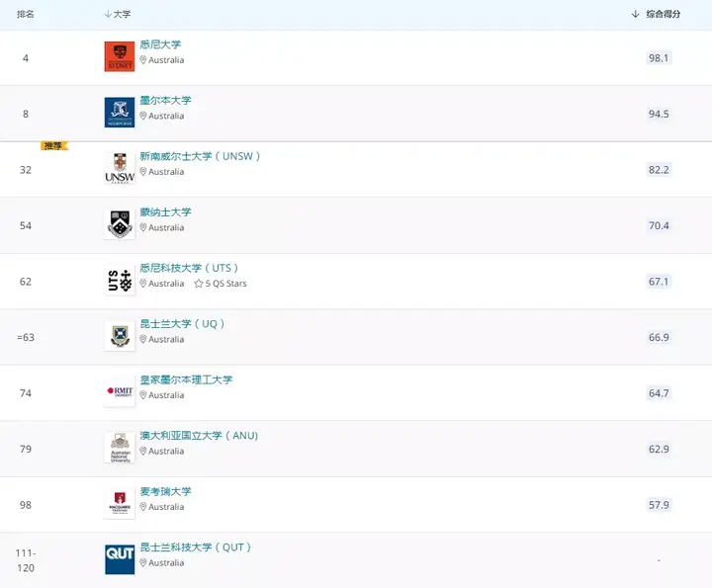Image resolution: width=712 pixels, height=588 pixels.
Task: Click rank number 98
Action: pyautogui.click(x=26, y=505)
